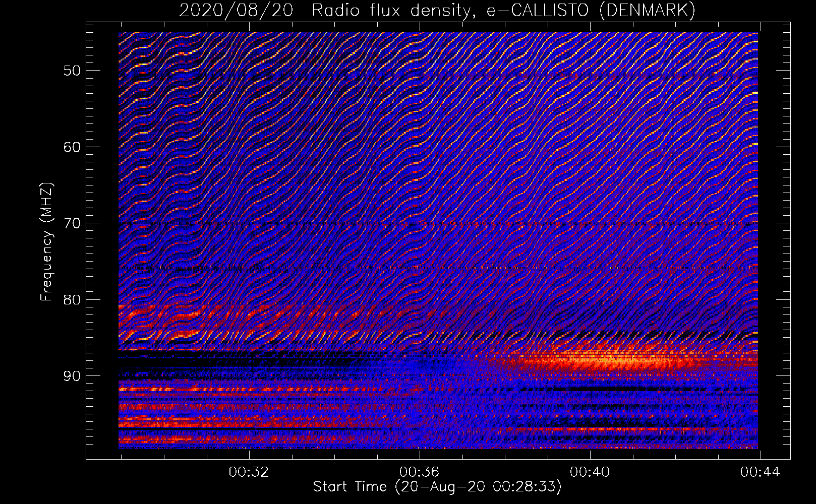Screen dimensions: 816x504
Task: Click the '80' frequency tick label
Action: 72,299
